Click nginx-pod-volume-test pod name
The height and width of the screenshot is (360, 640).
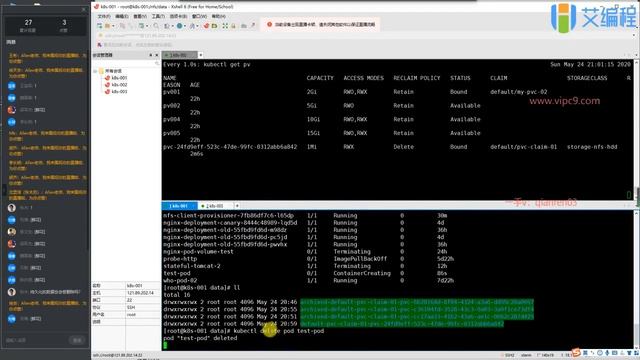pyautogui.click(x=198, y=251)
